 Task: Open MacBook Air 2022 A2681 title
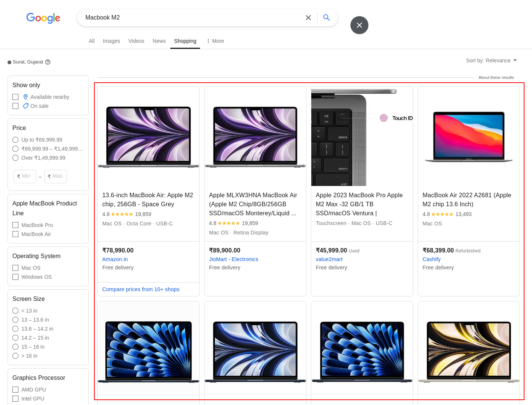click(x=467, y=199)
